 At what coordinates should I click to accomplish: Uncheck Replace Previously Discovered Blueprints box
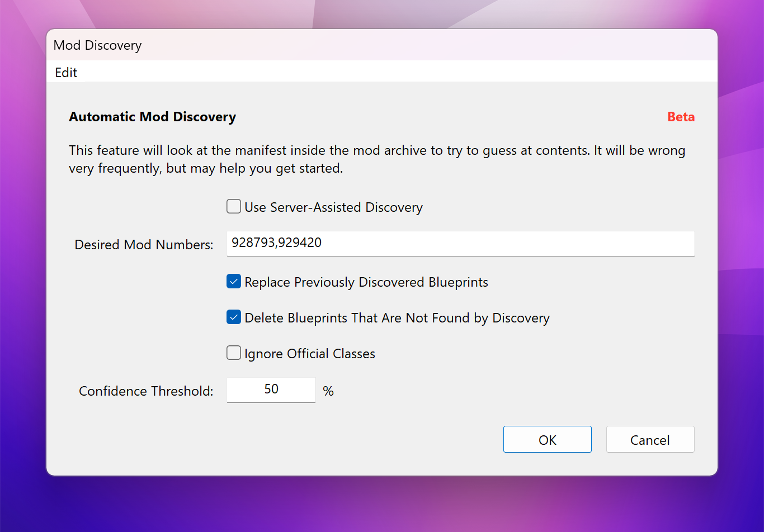(234, 282)
